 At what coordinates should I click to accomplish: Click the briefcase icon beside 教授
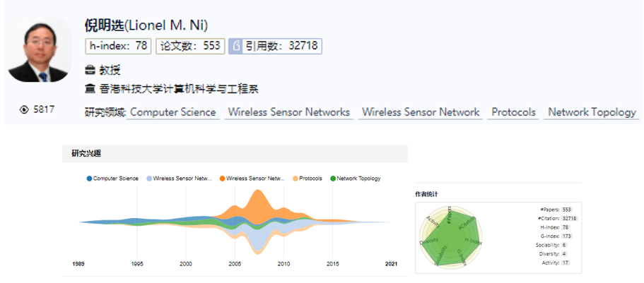click(x=90, y=70)
